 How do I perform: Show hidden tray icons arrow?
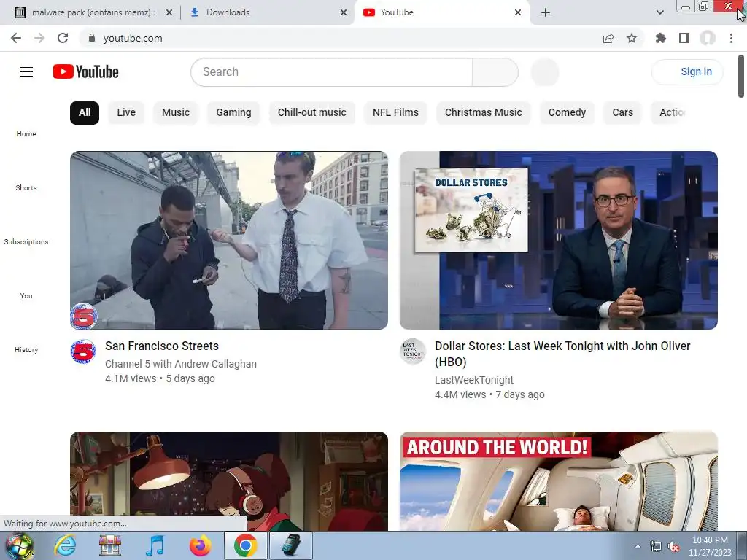[638, 547]
